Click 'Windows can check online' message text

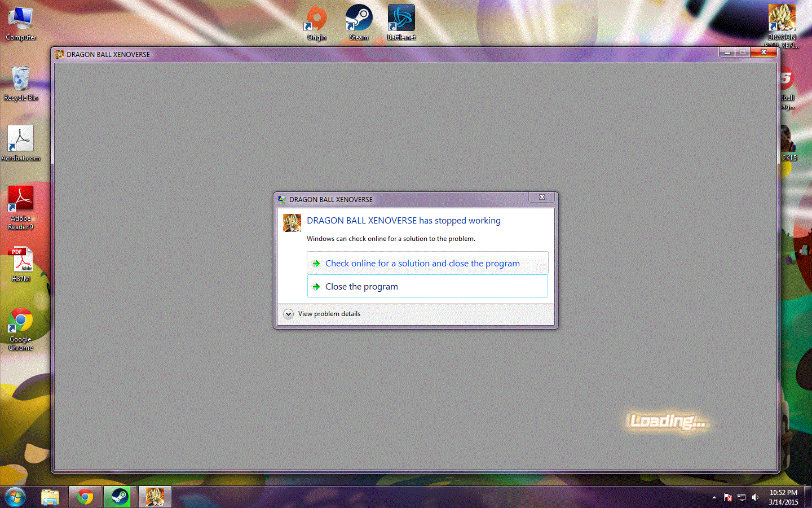pos(391,239)
